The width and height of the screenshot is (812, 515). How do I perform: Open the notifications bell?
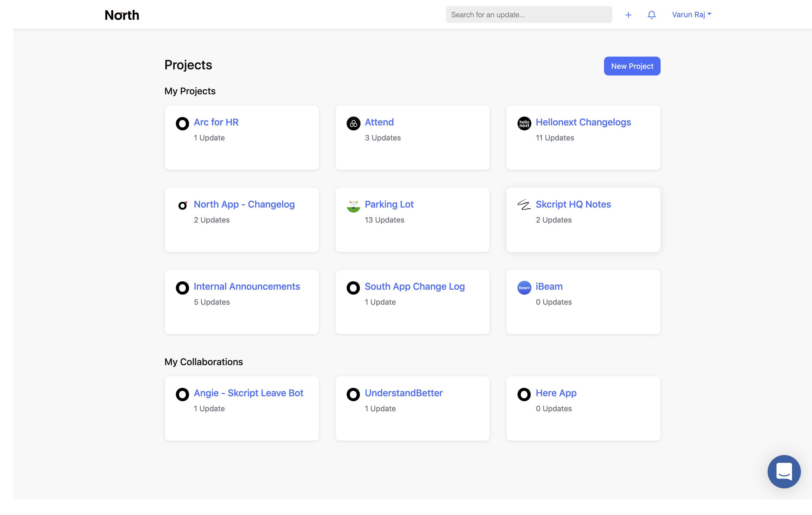coord(651,15)
